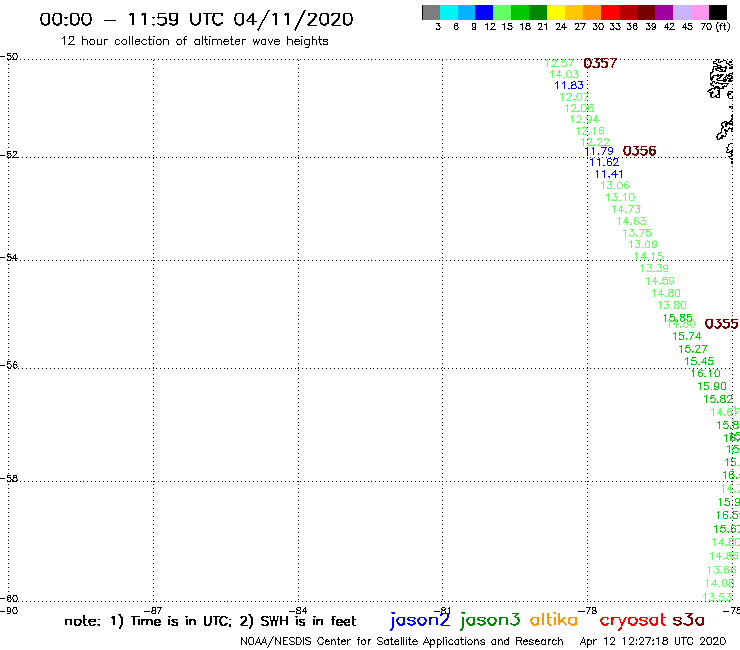The image size is (740, 650).
Task: Select the purple legend color swatch
Action: [664, 12]
